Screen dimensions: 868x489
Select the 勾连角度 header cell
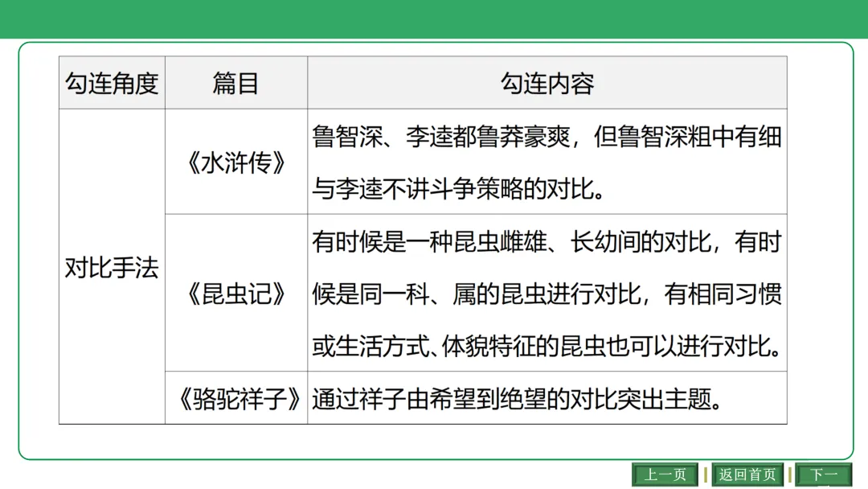click(x=112, y=83)
